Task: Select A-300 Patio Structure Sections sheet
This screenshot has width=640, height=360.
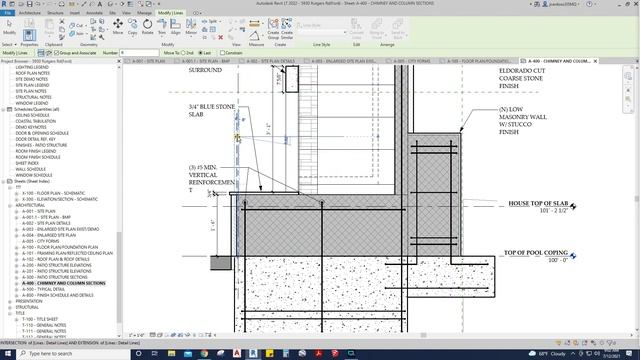Action: point(55,277)
